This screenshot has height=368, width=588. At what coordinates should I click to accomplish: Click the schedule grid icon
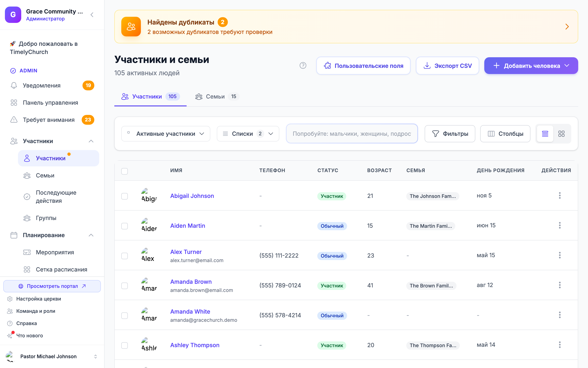(27, 269)
